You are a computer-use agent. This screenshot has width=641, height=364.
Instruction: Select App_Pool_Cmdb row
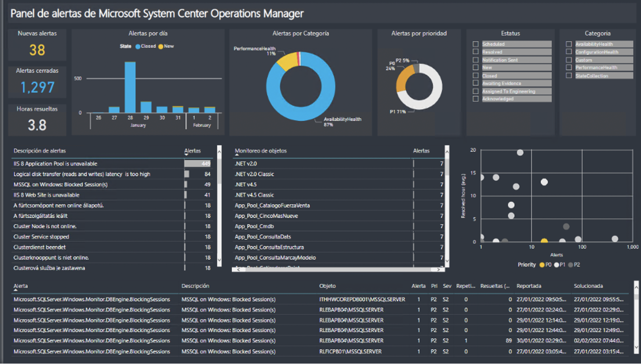point(339,226)
